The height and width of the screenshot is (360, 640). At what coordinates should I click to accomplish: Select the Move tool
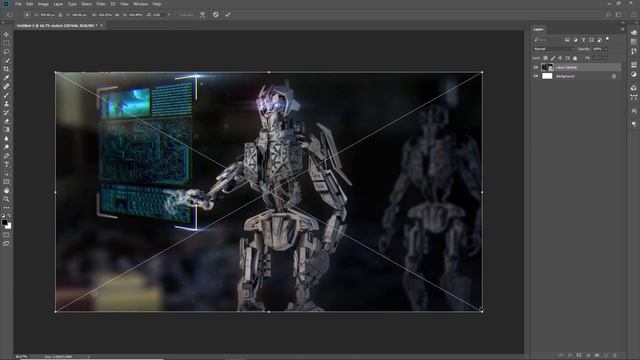6,34
